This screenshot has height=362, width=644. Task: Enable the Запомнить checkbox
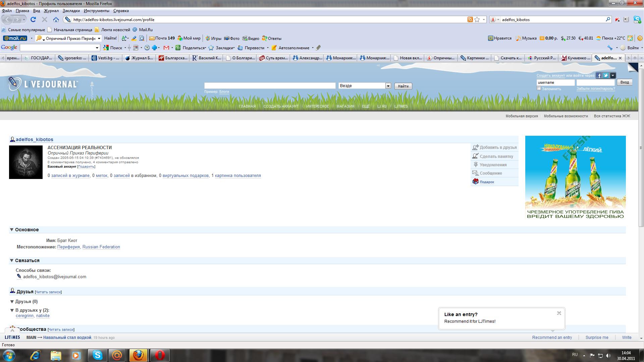539,88
